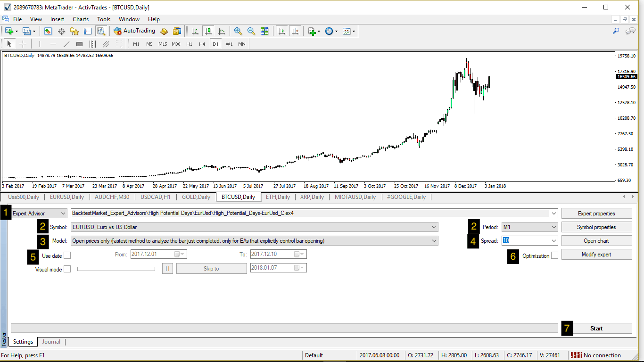This screenshot has width=644, height=362.
Task: Zoom out of the chart
Action: pos(251,31)
